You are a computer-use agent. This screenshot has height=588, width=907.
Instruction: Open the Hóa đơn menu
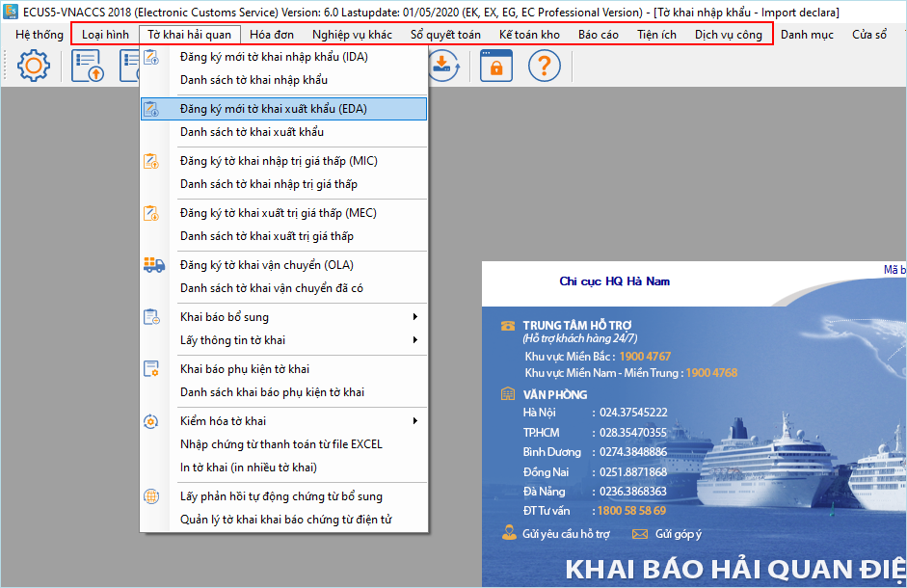(x=272, y=35)
